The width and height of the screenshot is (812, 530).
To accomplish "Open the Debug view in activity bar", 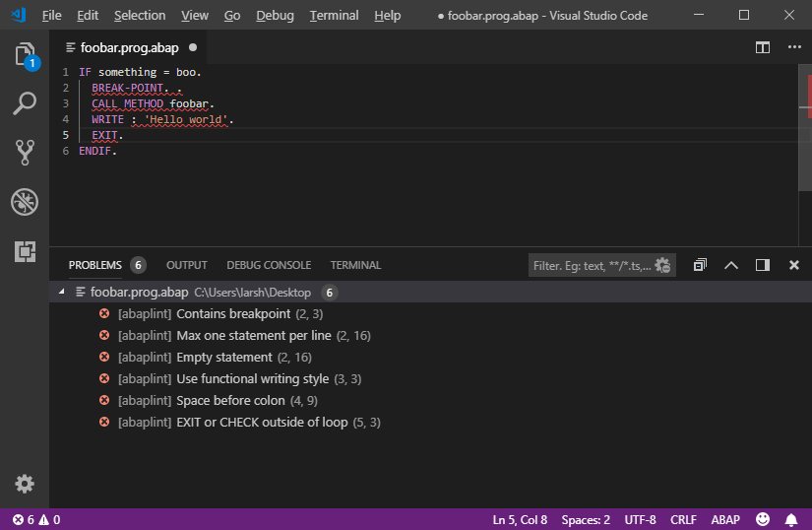I will point(25,202).
